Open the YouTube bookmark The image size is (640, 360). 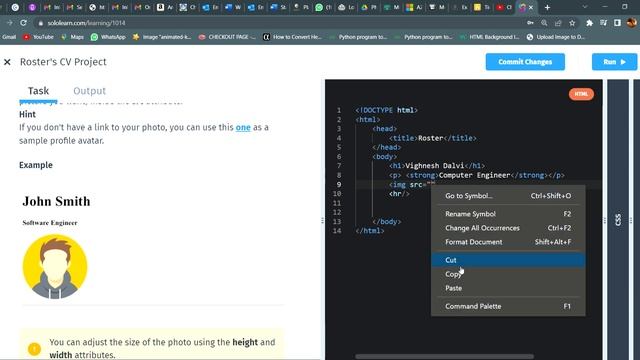point(38,37)
